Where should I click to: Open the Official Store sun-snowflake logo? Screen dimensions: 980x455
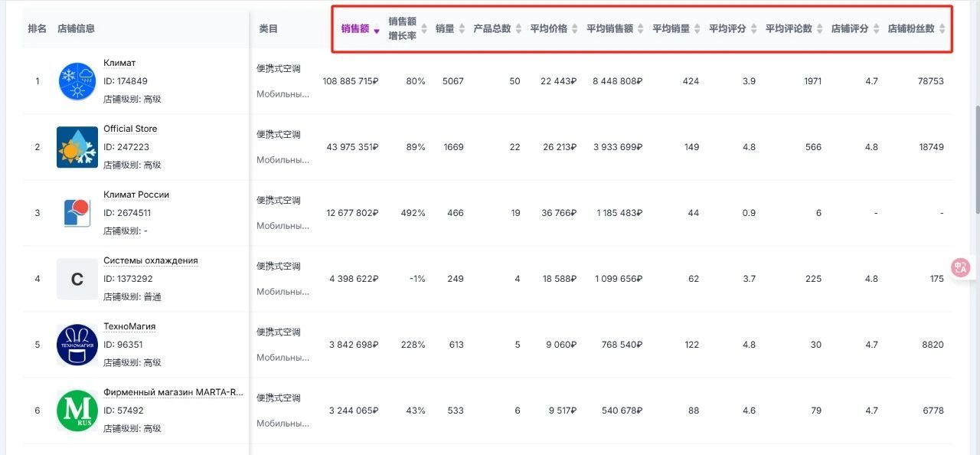[77, 147]
